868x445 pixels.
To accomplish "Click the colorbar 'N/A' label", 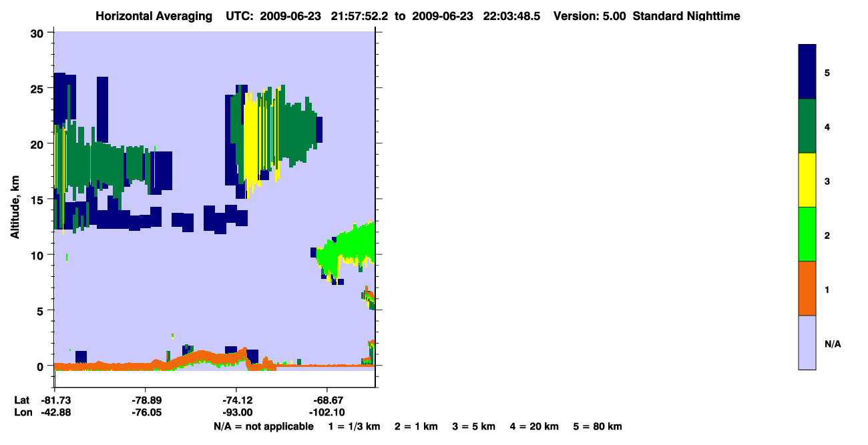I will pos(833,344).
